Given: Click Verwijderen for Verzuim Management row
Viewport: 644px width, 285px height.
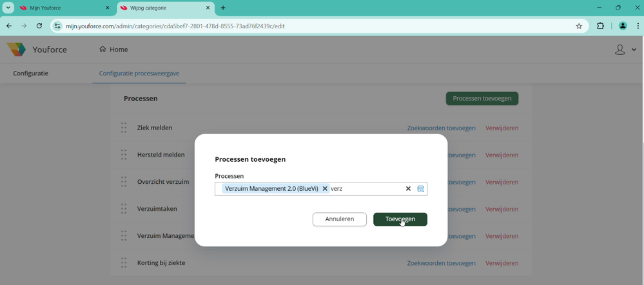Looking at the screenshot, I should [x=502, y=237].
